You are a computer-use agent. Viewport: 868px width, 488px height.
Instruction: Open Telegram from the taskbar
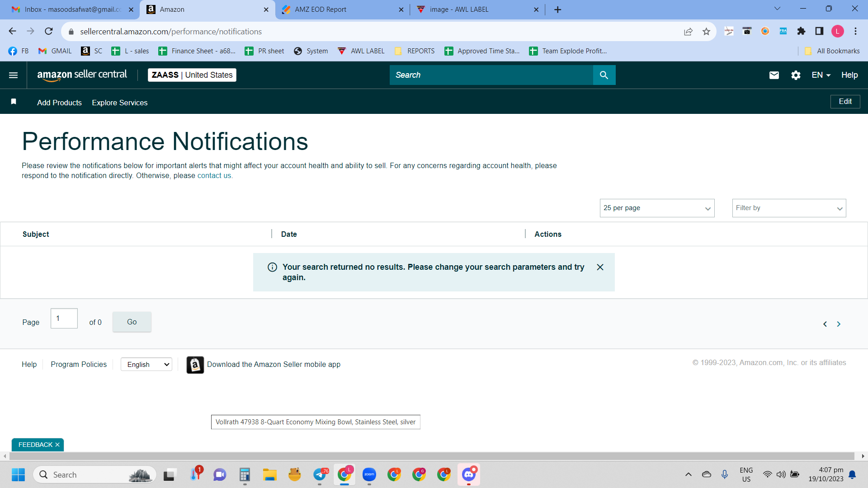click(320, 474)
